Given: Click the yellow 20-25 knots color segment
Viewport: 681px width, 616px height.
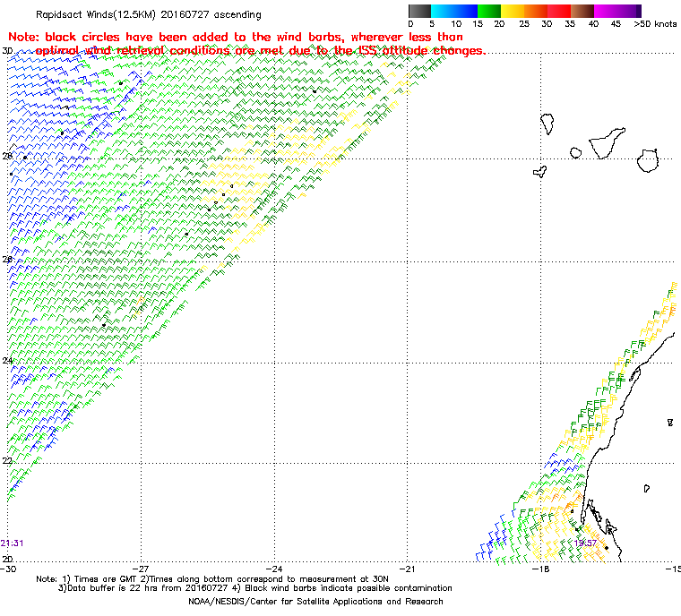Looking at the screenshot, I should (x=513, y=11).
